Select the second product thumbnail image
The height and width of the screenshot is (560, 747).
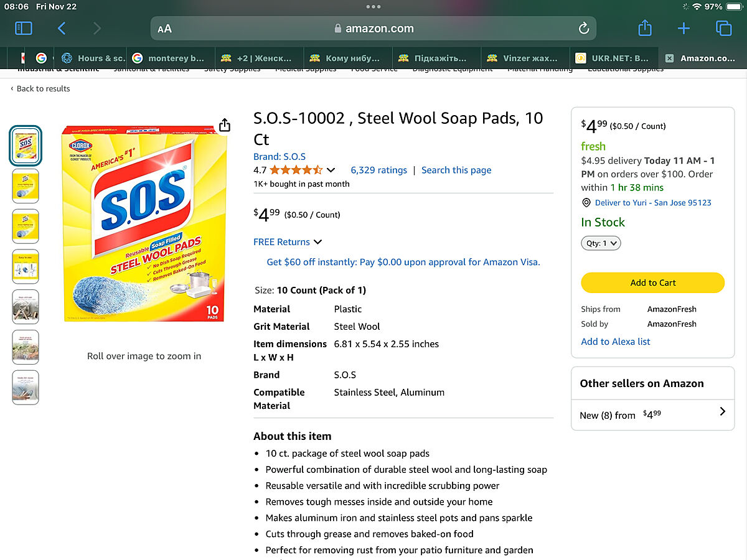[x=26, y=185]
